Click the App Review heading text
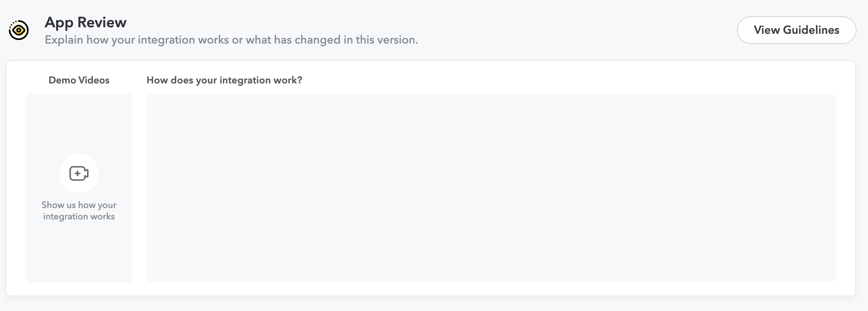The image size is (868, 311). 85,22
